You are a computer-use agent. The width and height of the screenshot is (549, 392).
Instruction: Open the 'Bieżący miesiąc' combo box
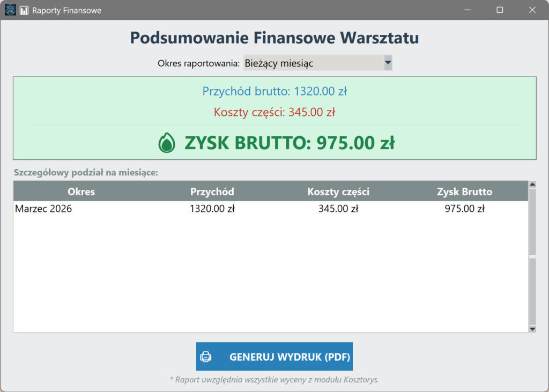313,63
